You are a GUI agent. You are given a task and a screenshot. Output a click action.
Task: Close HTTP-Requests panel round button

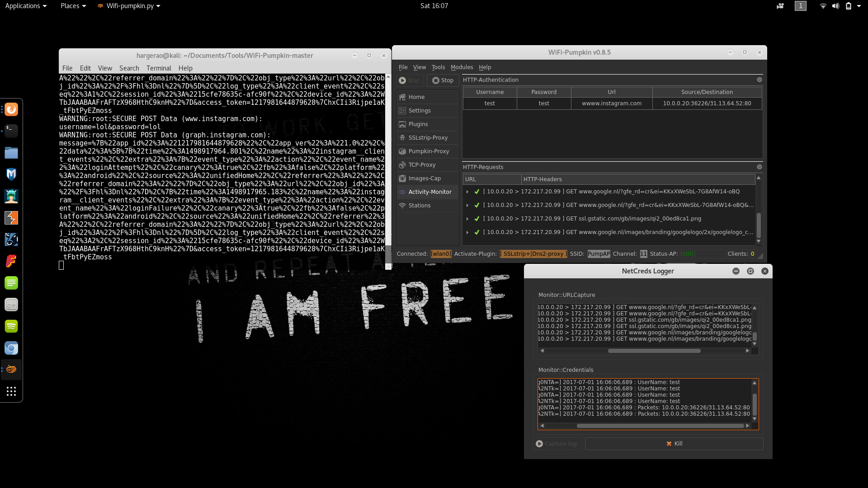[x=759, y=167]
